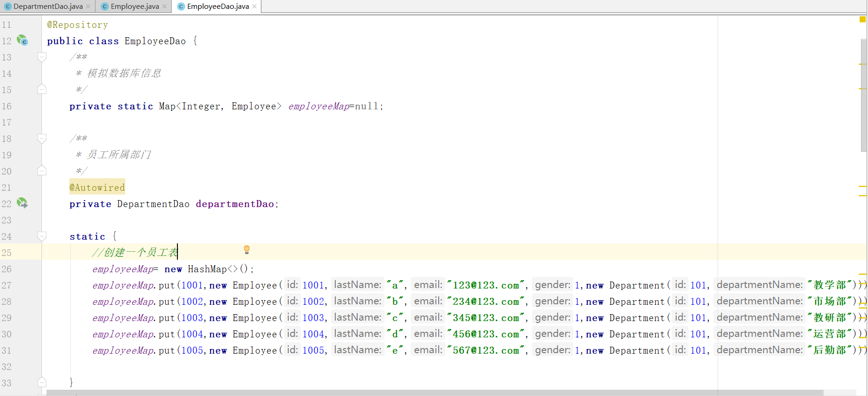Click the @Repository annotation
This screenshot has width=868, height=396.
pos(77,25)
